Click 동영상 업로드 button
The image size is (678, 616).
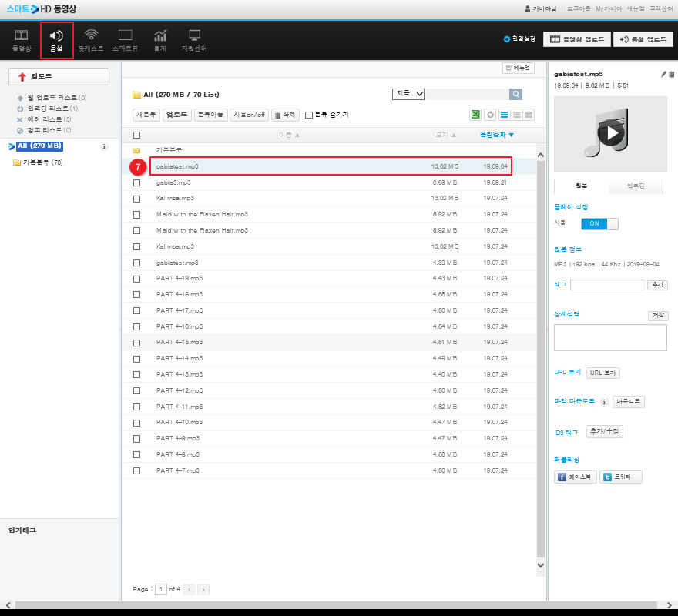[577, 39]
